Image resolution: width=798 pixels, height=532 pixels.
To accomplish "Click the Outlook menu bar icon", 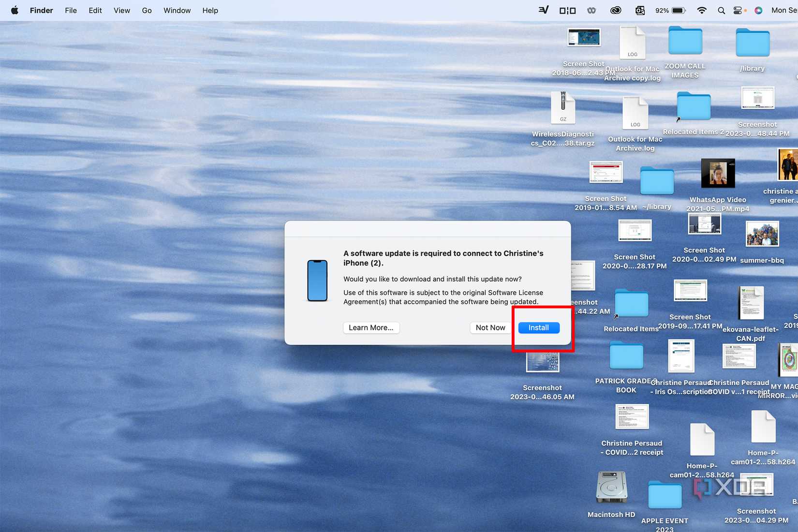I will (x=640, y=10).
